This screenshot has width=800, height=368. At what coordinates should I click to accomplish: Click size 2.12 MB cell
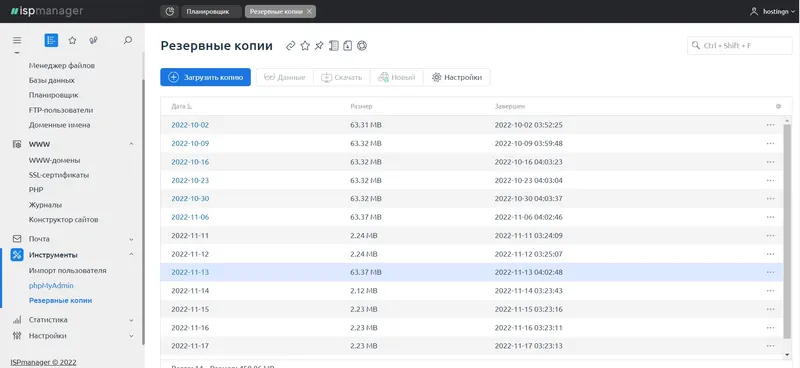[364, 290]
